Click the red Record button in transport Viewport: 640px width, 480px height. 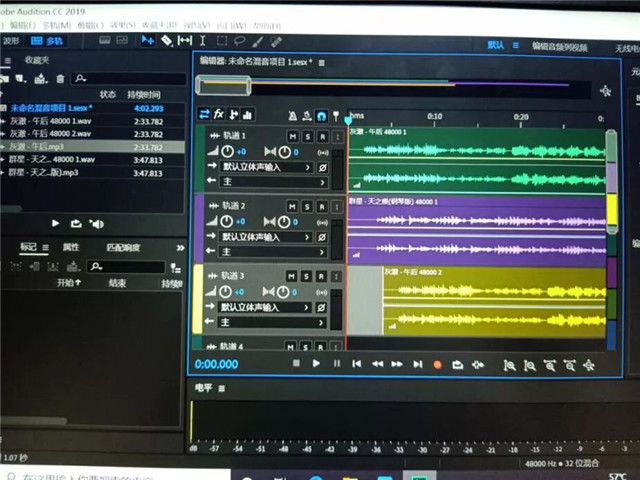click(x=437, y=364)
